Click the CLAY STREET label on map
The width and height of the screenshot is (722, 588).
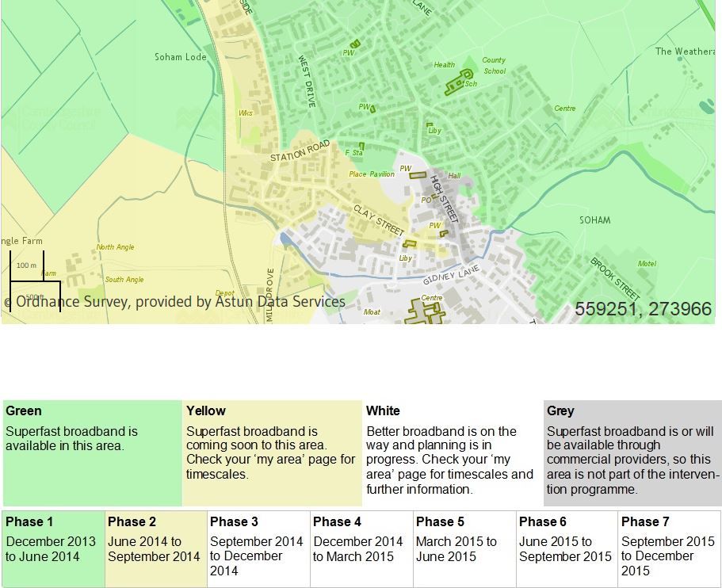click(379, 220)
